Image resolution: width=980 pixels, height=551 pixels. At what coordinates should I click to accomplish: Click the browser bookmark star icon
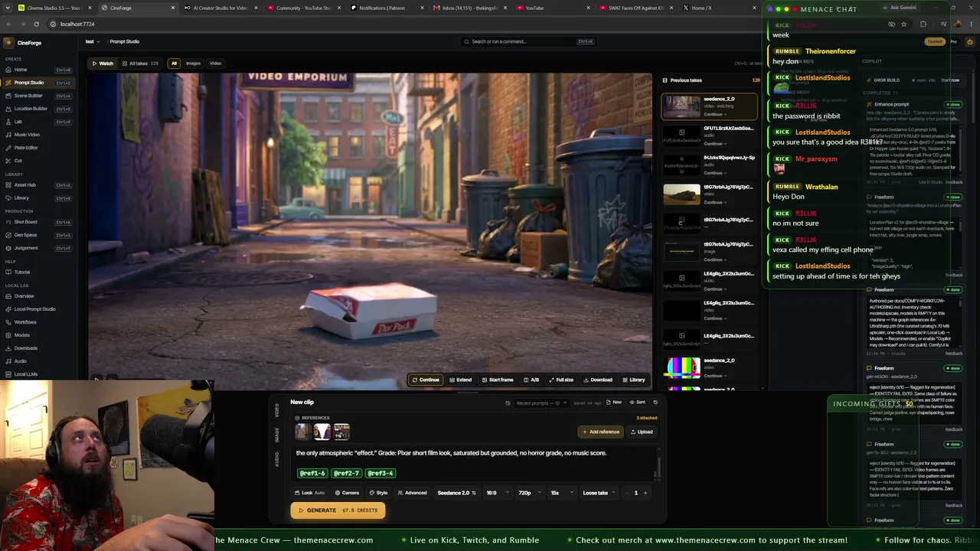coord(903,24)
